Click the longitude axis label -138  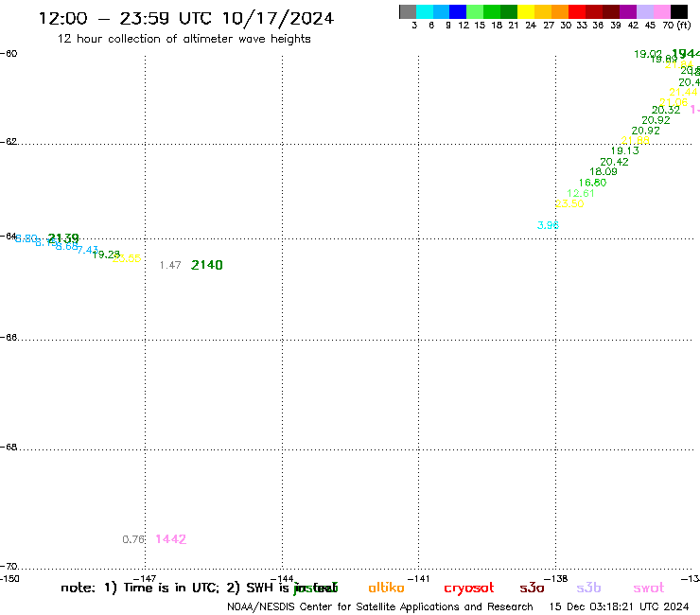point(556,579)
